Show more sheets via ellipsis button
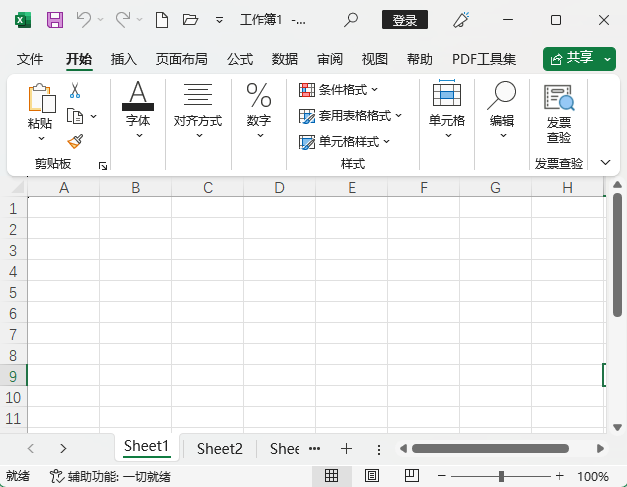Image resolution: width=627 pixels, height=487 pixels. click(315, 448)
